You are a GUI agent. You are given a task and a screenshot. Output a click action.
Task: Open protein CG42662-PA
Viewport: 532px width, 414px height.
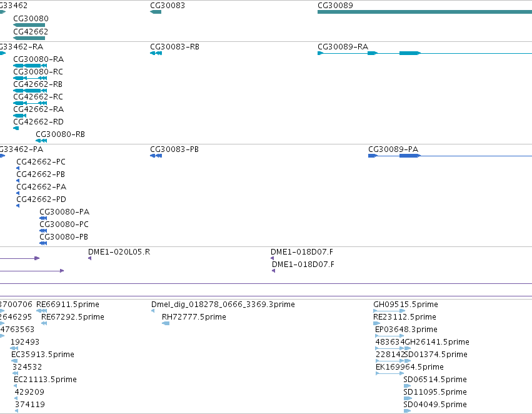tap(41, 188)
